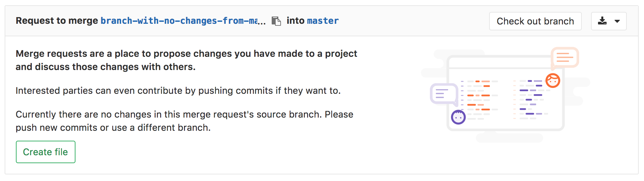Open the branch-with-no-changes source branch link
The width and height of the screenshot is (644, 181).
[x=179, y=21]
